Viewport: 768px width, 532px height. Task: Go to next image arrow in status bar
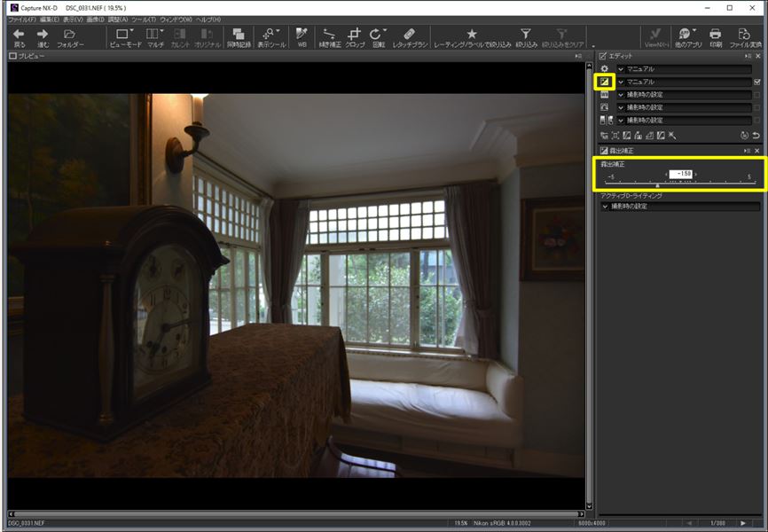pos(742,523)
